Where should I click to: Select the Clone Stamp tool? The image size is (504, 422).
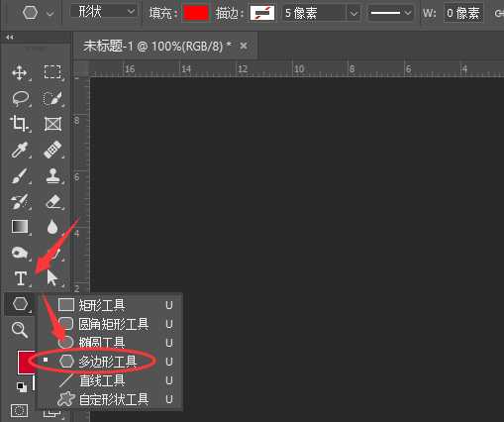coord(52,175)
